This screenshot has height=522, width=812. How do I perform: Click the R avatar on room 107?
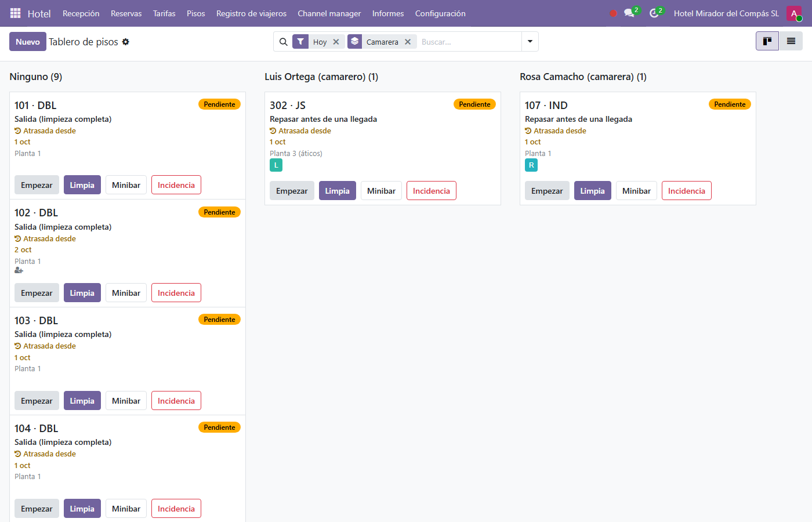tap(531, 165)
